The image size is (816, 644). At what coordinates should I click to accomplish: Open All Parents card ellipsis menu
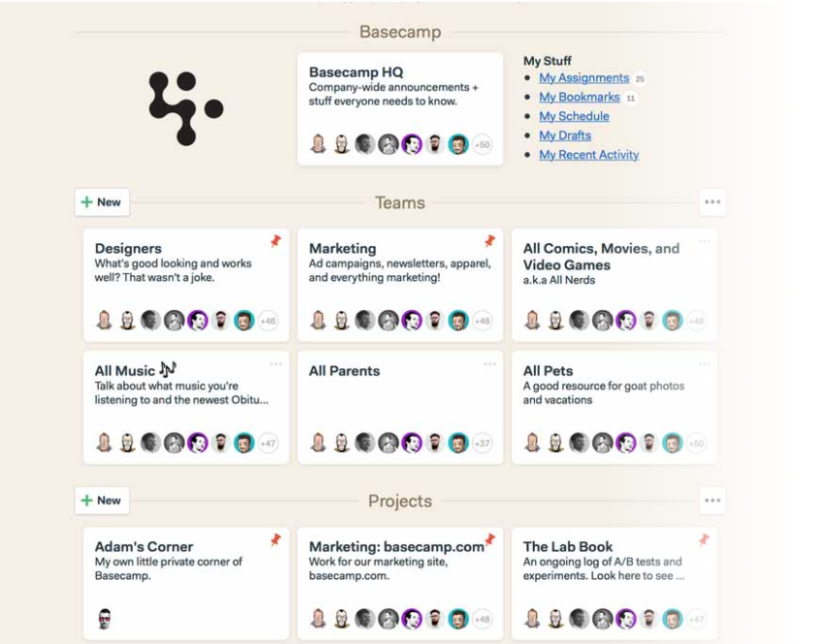[x=489, y=363]
